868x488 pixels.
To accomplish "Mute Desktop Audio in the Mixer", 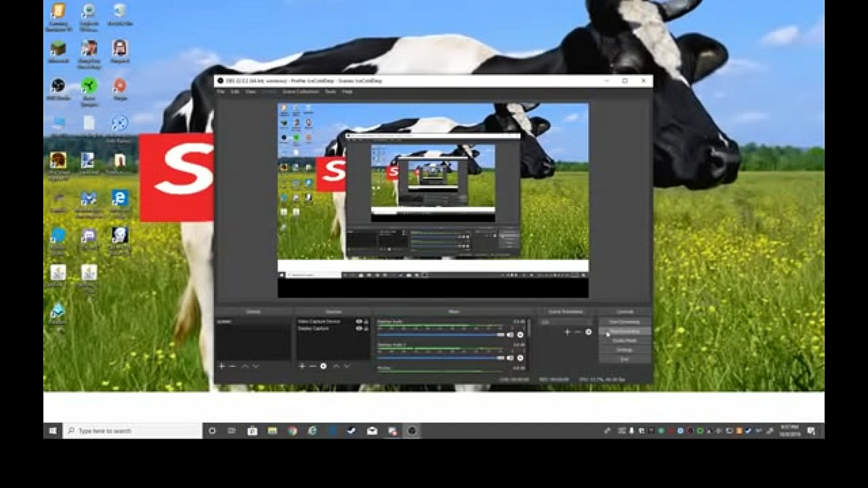I will (511, 335).
